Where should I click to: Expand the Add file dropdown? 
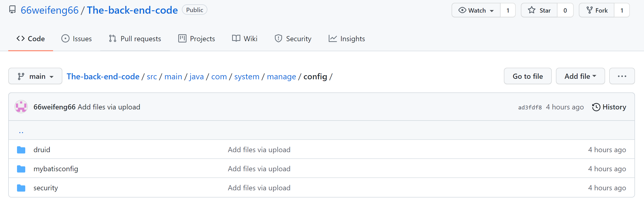click(x=580, y=76)
